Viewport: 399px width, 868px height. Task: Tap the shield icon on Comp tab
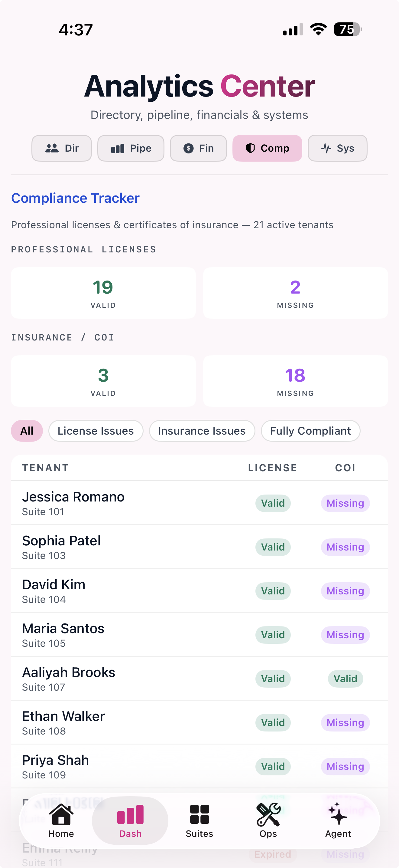250,148
